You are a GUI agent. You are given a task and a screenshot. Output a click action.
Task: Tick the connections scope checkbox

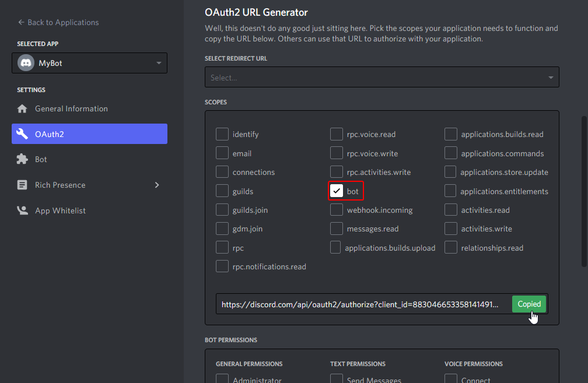point(222,171)
